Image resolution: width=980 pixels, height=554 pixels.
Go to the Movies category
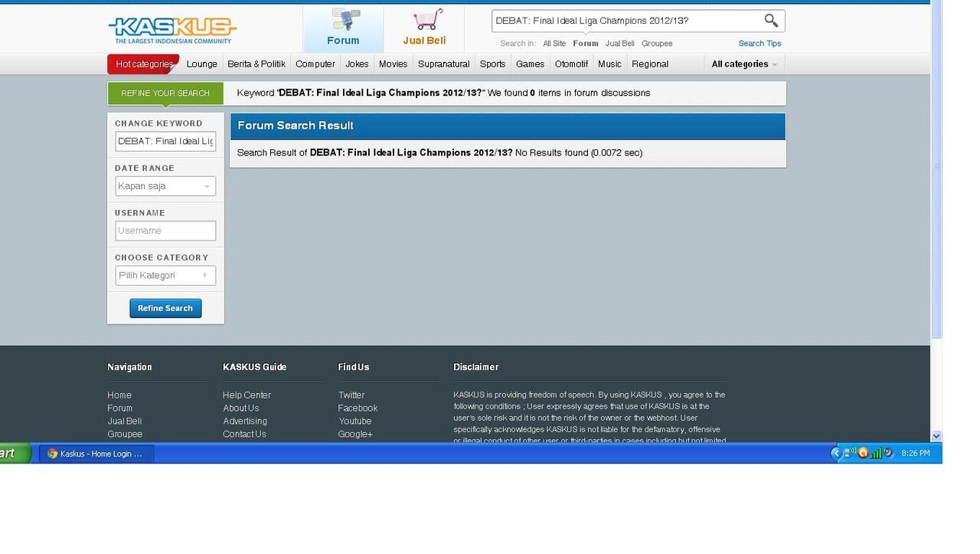(394, 64)
